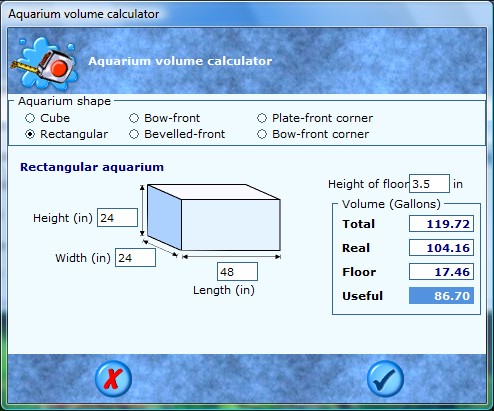Click the 'Useful' row label
The height and width of the screenshot is (411, 494).
363,296
